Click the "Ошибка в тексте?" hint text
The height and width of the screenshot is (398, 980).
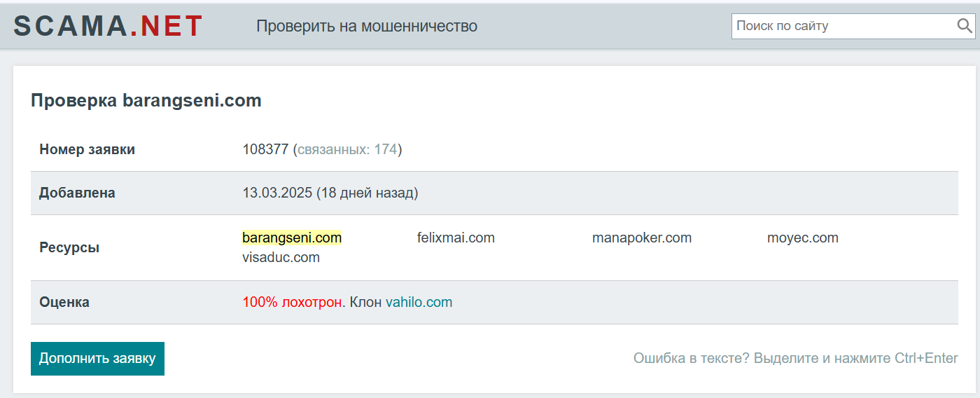click(x=692, y=358)
